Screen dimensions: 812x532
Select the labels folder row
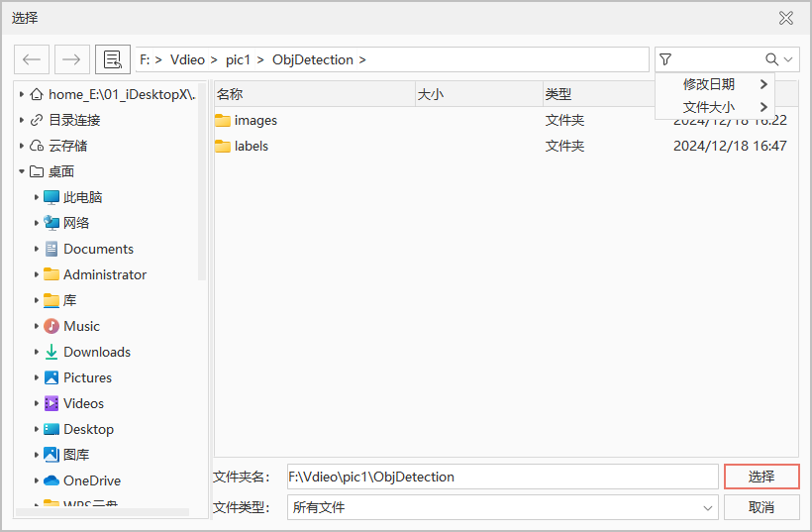(252, 146)
